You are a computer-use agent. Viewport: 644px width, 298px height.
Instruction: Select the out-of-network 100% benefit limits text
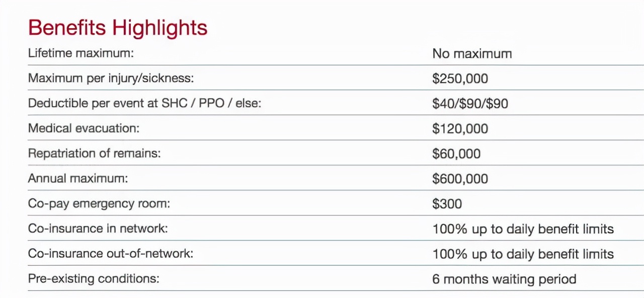[x=523, y=254]
